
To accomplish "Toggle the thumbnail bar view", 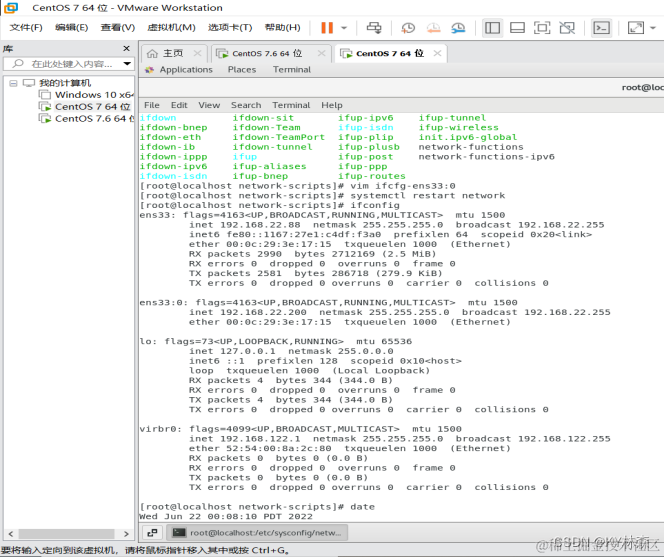I will (x=517, y=28).
